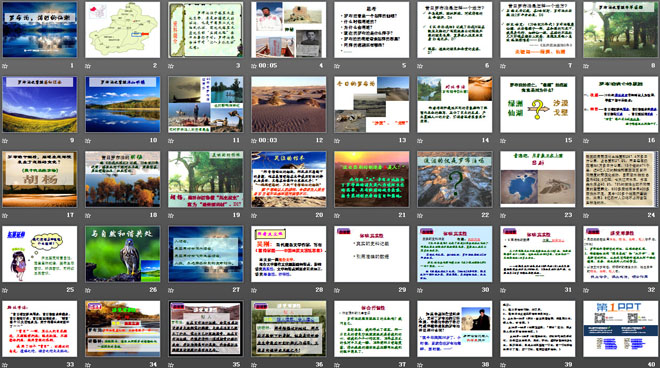
Task: Select slide 2 thumbnail showing the Xinjiang map
Action: 122,29
